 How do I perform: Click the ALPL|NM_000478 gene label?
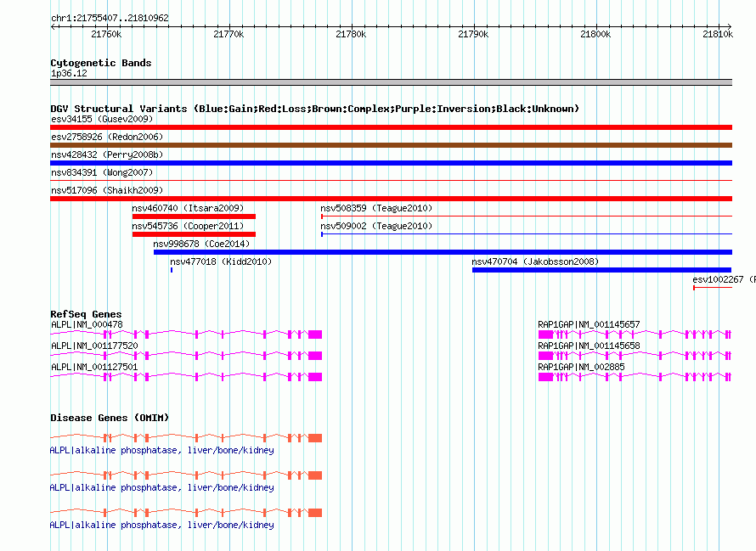click(87, 325)
